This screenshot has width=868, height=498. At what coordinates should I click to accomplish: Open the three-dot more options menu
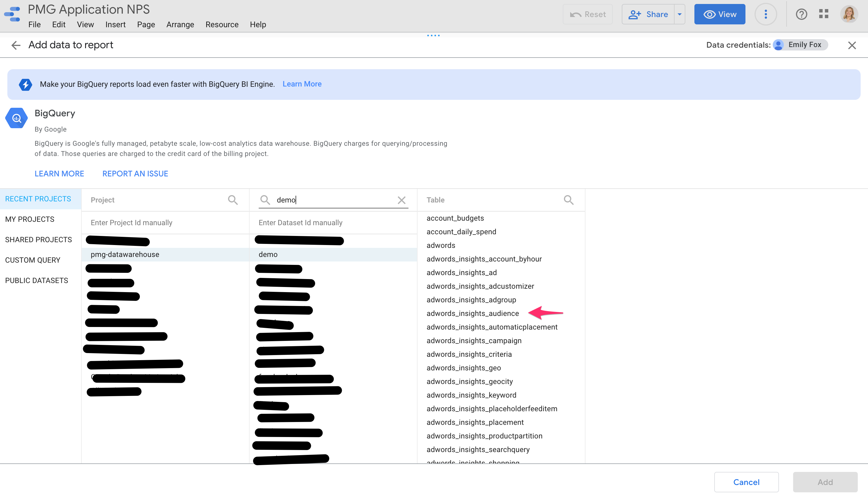click(x=766, y=14)
